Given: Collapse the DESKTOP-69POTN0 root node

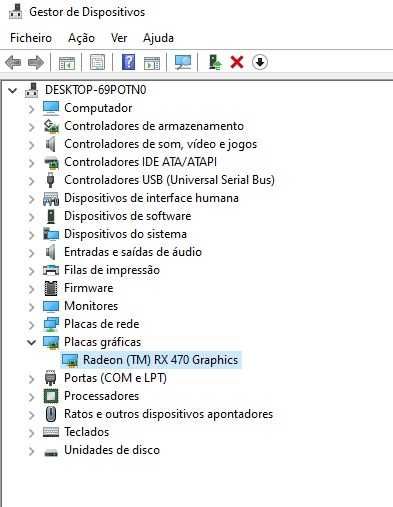Looking at the screenshot, I should pyautogui.click(x=13, y=90).
